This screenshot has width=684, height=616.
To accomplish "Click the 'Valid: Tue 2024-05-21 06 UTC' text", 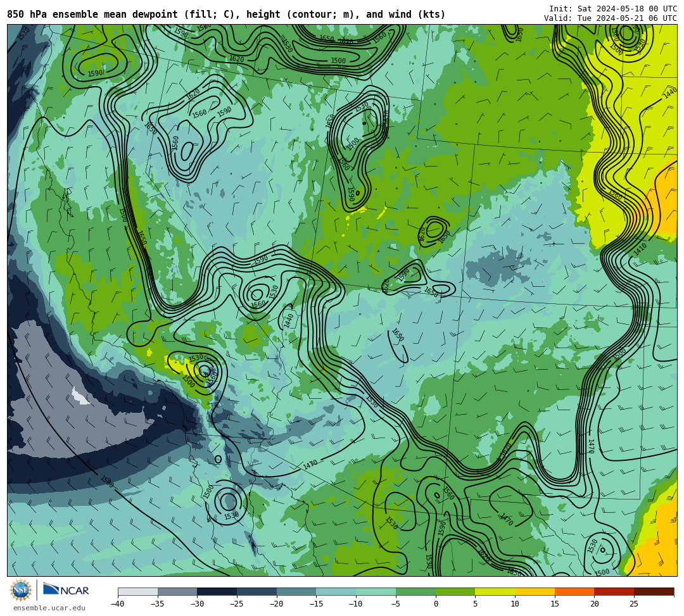I will 611,18.
